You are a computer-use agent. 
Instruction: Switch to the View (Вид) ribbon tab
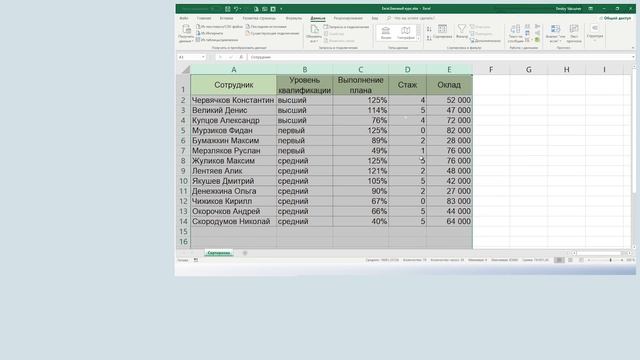(375, 18)
